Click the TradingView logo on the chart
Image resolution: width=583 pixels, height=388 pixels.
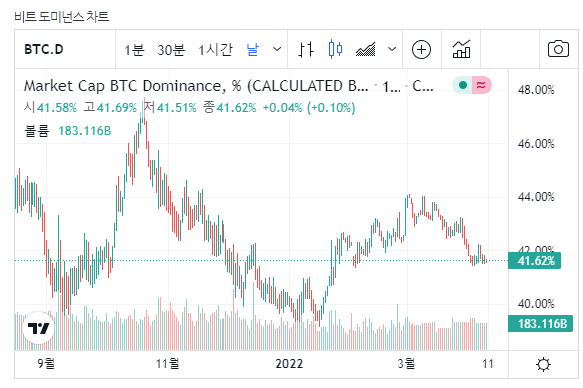(39, 328)
